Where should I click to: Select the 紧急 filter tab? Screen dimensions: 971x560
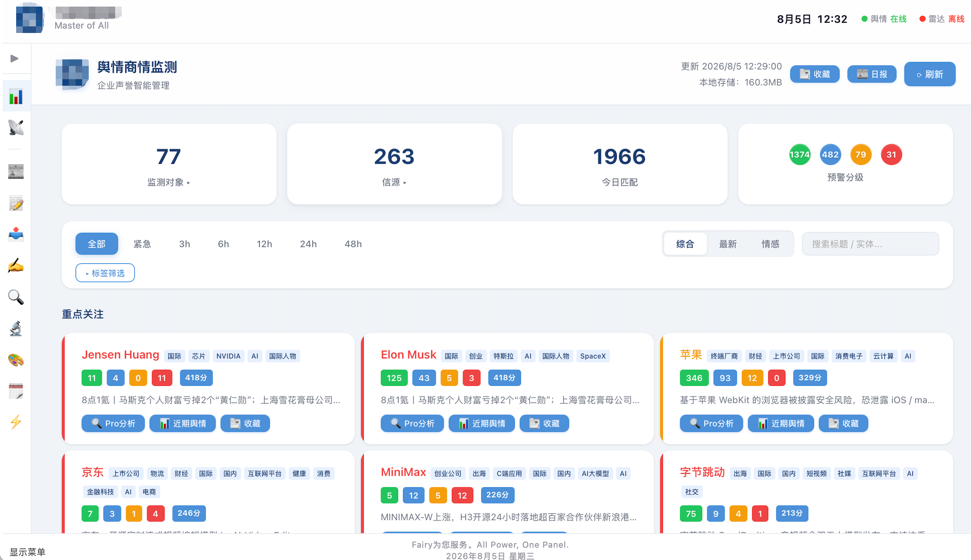(142, 244)
